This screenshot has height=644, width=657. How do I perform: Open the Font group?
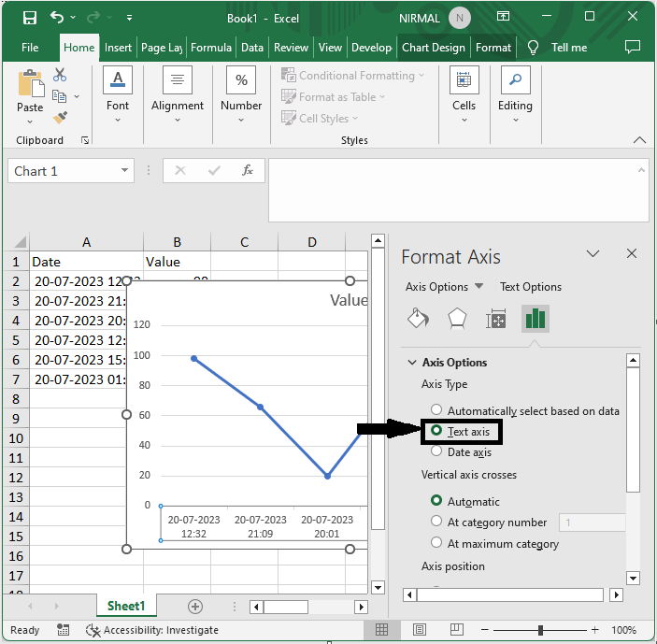pyautogui.click(x=118, y=94)
